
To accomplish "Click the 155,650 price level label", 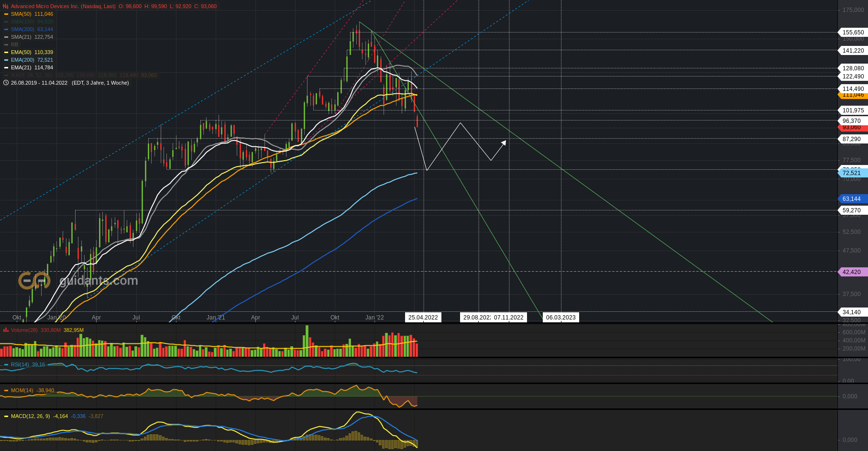I will pyautogui.click(x=853, y=33).
